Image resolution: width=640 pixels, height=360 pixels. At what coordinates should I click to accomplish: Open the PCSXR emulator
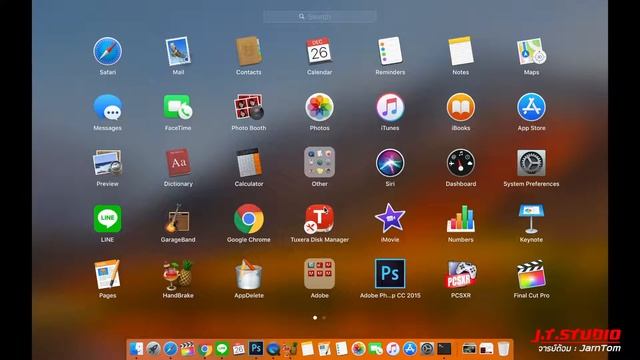pos(460,274)
